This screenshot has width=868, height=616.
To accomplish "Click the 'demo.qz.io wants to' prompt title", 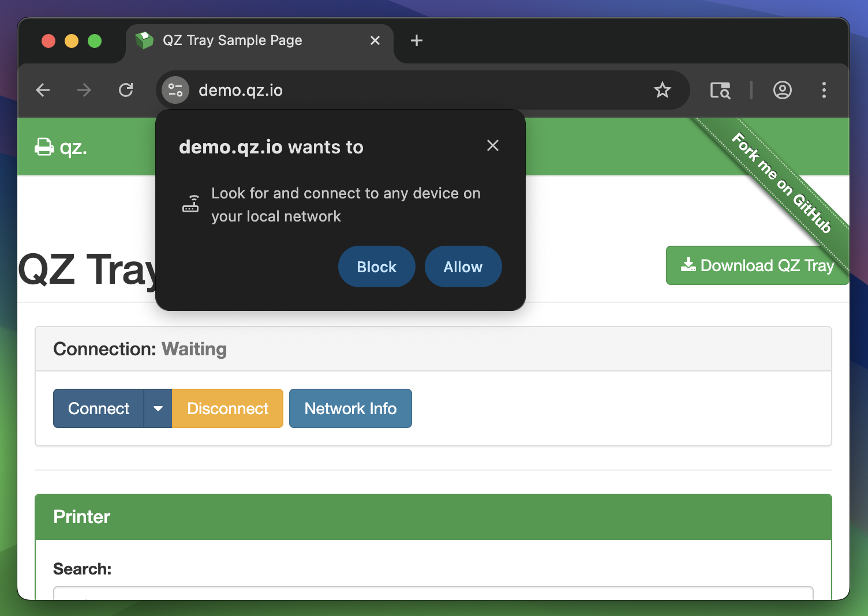I will coord(271,147).
